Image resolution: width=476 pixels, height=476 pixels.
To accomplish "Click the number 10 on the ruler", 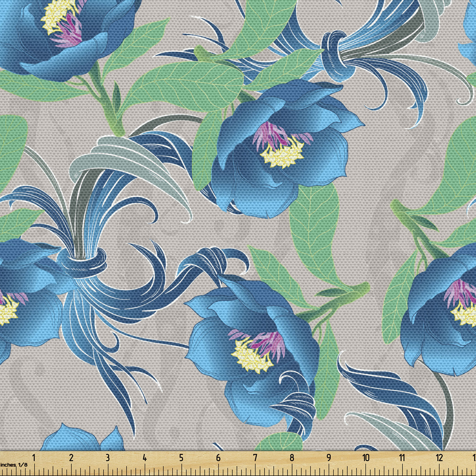I will pyautogui.click(x=366, y=458).
